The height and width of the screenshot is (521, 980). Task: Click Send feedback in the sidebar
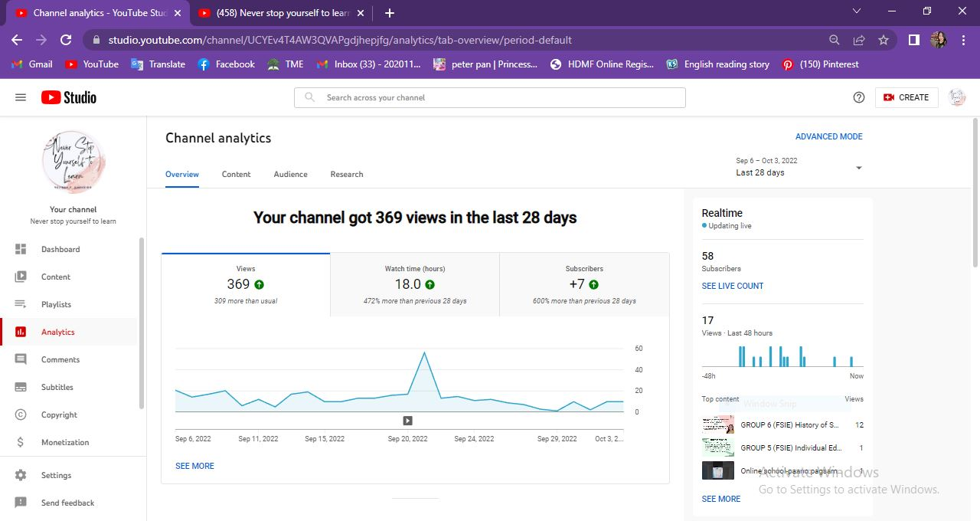(69, 503)
